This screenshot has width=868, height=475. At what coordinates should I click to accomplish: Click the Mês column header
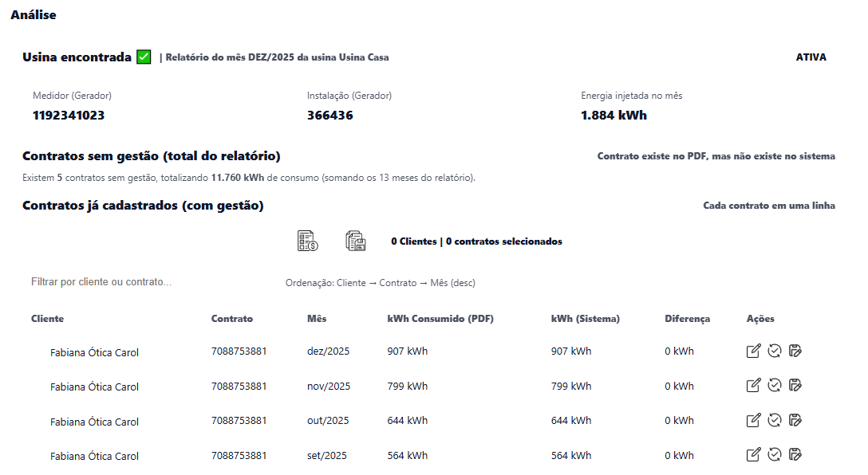coord(316,319)
